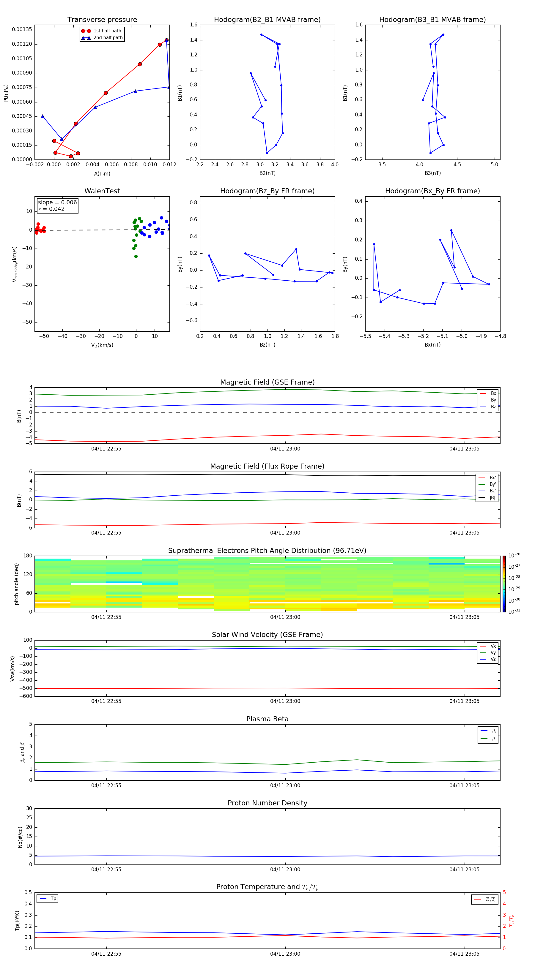Image resolution: width=535 pixels, height=980 pixels.
Task: Click the 'V_A(km/s)' x-axis label
Action: [x=102, y=345]
